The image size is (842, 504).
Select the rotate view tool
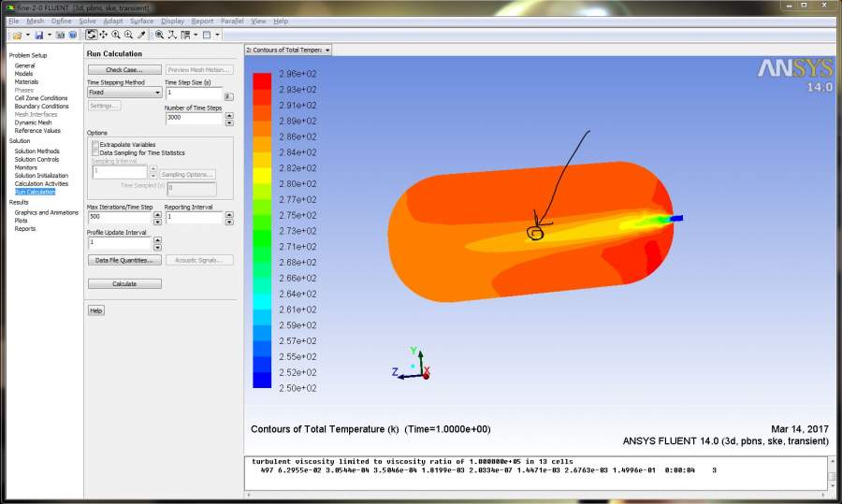[x=92, y=35]
